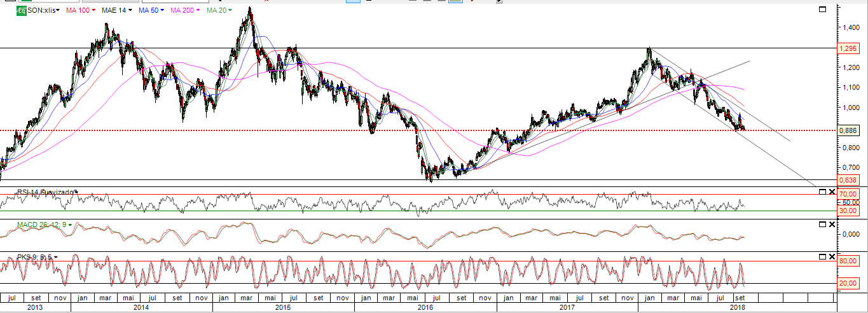Image resolution: width=868 pixels, height=313 pixels.
Task: Close the RSI 14 indicator panel
Action: pos(832,191)
